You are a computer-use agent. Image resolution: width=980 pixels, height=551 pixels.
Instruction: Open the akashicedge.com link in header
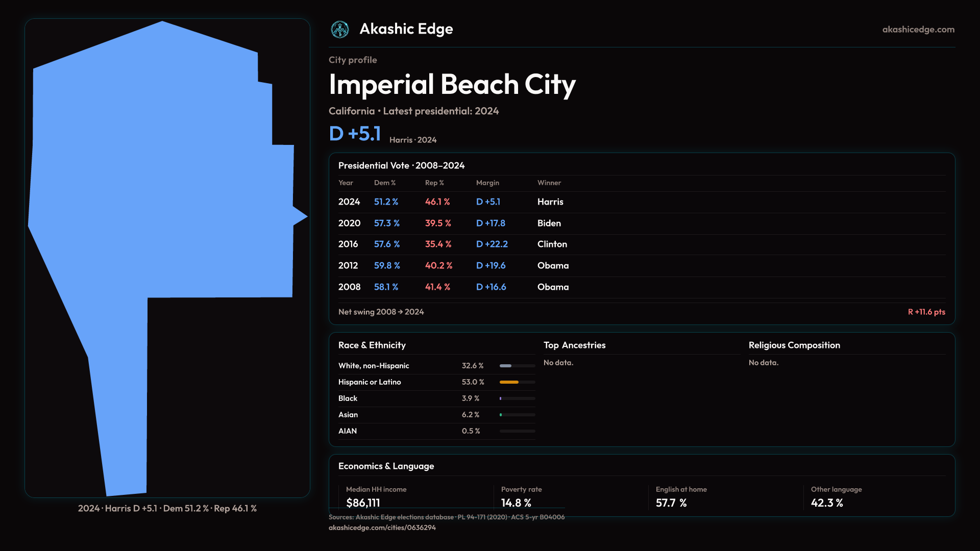[918, 30]
